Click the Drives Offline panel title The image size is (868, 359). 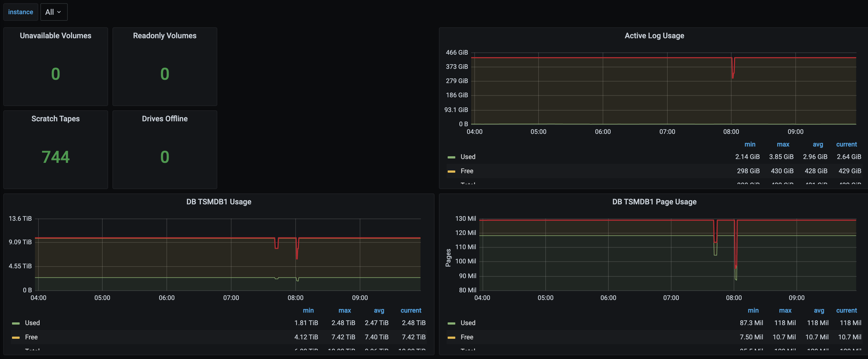click(164, 119)
